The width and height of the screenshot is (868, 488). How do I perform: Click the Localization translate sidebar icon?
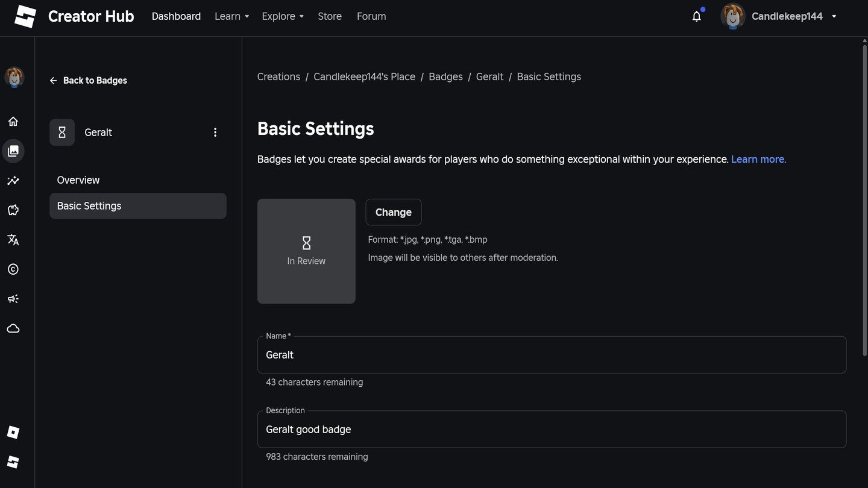[13, 240]
